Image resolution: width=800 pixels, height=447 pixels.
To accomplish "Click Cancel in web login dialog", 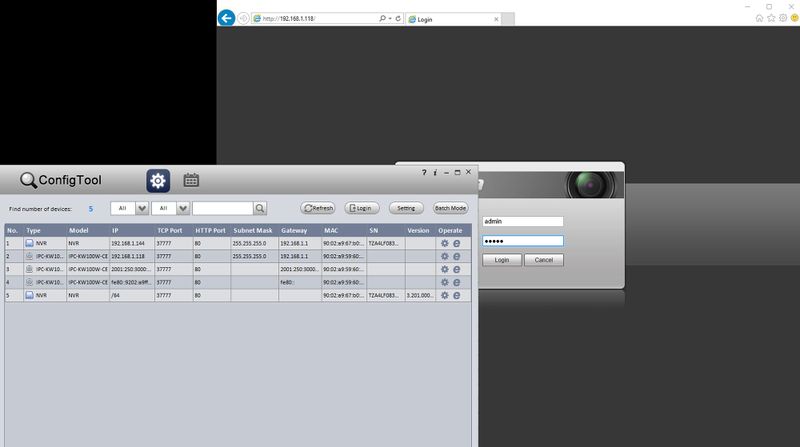I will tap(544, 260).
